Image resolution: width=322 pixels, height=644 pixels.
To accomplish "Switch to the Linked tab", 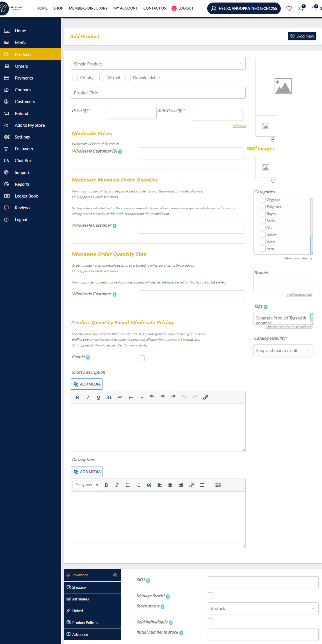I will pos(92,611).
